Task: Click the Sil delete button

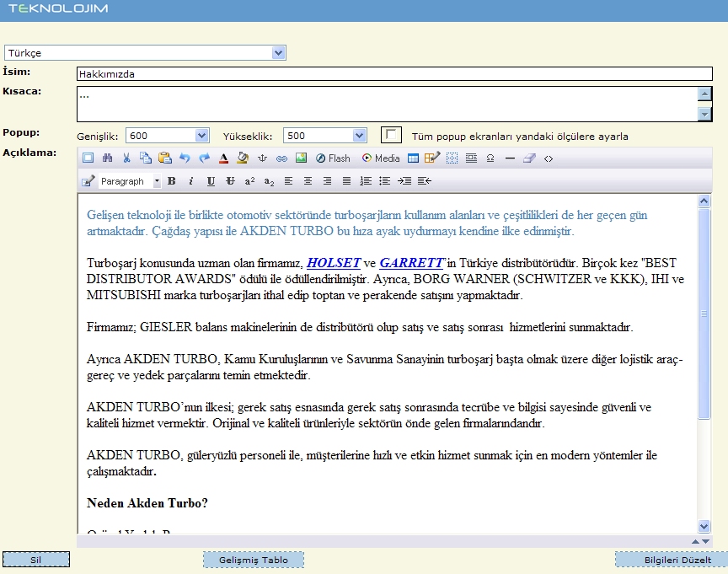Action: point(36,560)
